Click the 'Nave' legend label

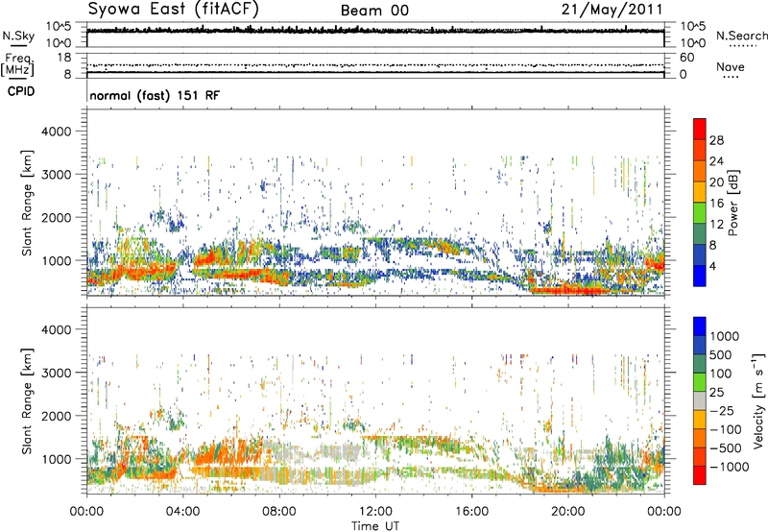(x=731, y=66)
